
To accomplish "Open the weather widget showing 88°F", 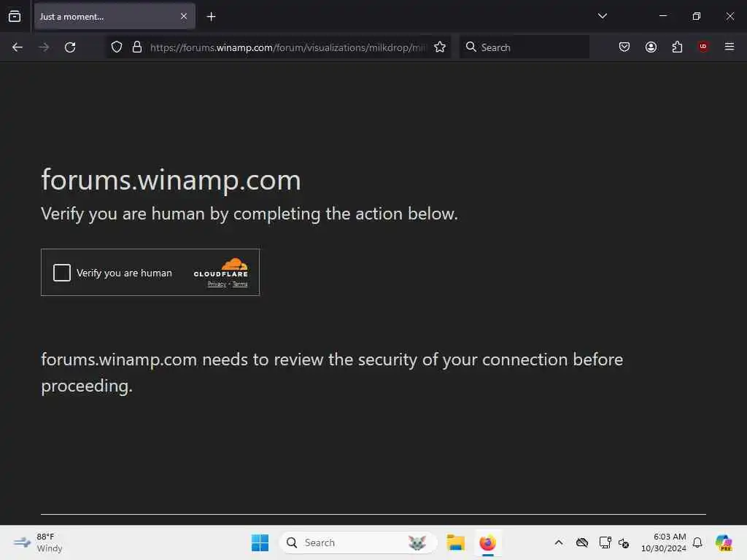I will [39, 542].
